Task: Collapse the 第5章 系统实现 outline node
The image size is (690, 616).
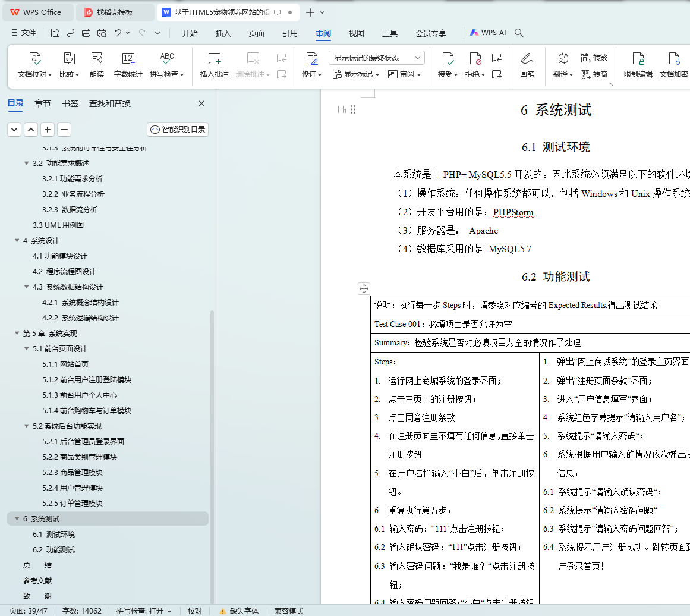Action: (17, 334)
